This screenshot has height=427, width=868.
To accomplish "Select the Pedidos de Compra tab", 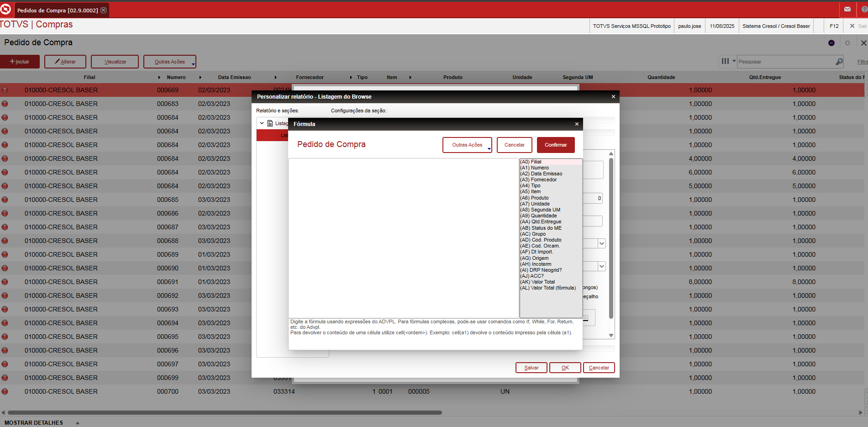I will tap(58, 10).
